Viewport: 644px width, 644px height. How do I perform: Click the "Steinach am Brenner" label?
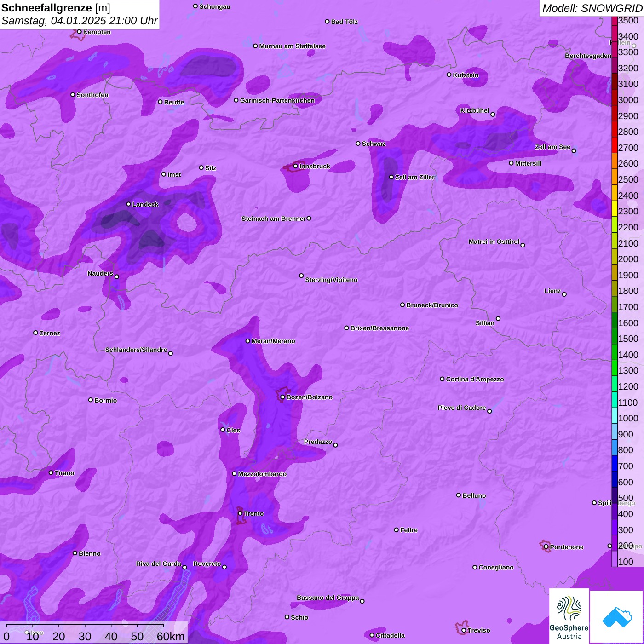[x=274, y=218]
